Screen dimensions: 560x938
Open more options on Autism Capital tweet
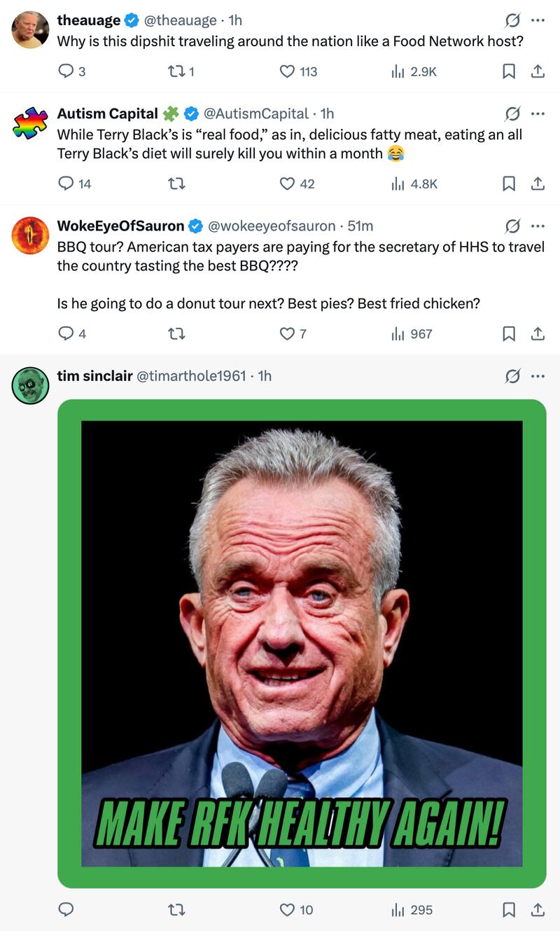[538, 113]
